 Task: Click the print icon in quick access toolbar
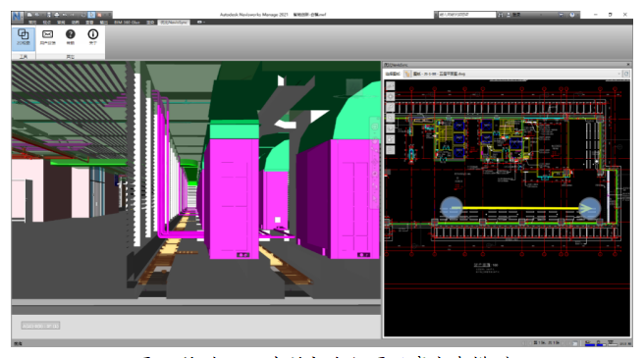point(57,15)
